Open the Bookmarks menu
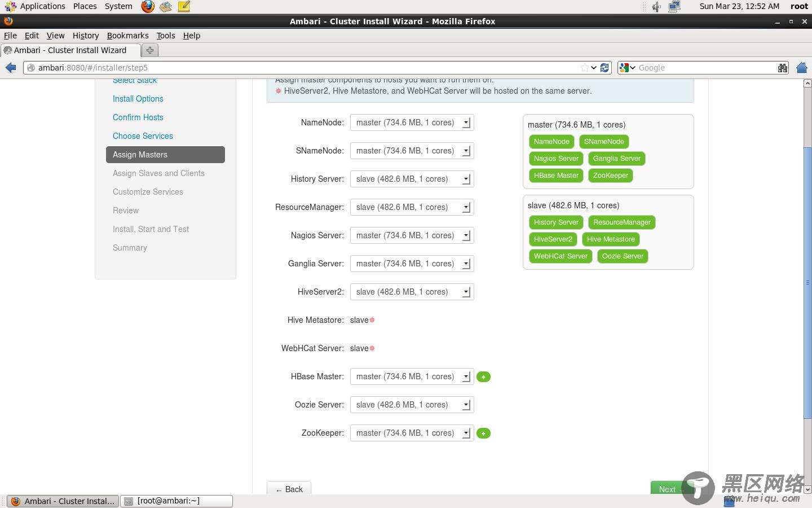The width and height of the screenshot is (812, 508). [128, 36]
